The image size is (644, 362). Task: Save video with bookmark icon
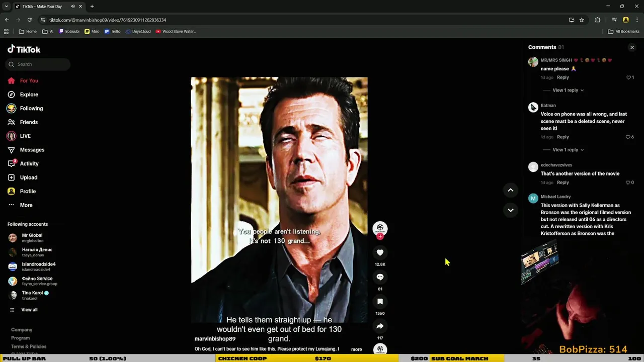point(380,302)
